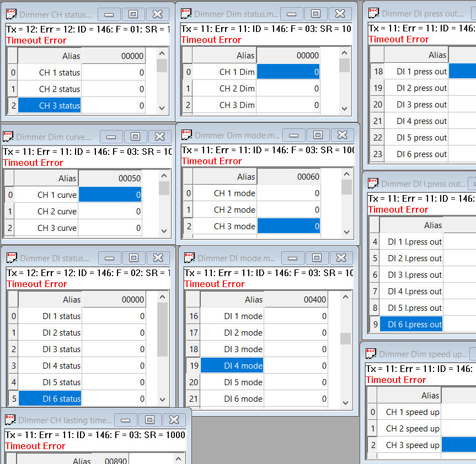Click the Dimmer DI press out window icon
This screenshot has width=476, height=464.
(373, 13)
